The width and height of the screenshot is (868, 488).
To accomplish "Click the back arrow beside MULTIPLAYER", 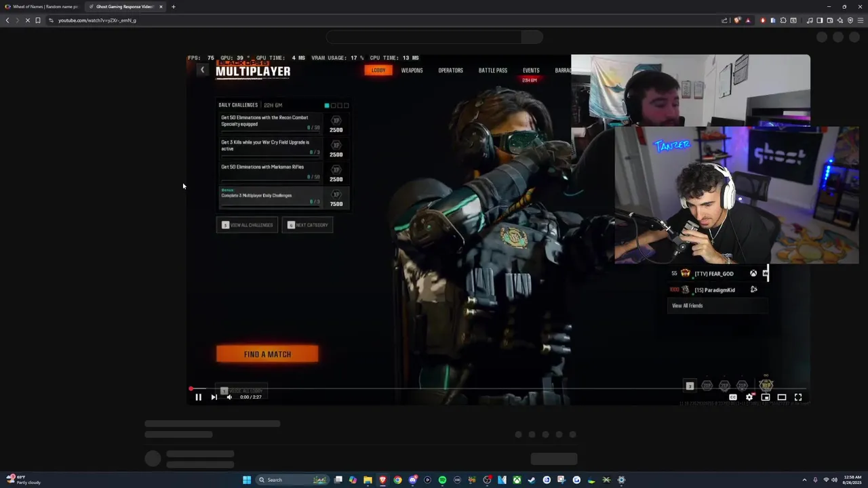I will click(x=202, y=70).
